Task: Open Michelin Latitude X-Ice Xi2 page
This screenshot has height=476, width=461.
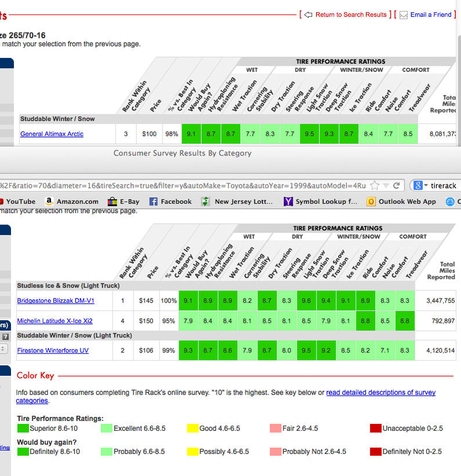Action: [55, 321]
